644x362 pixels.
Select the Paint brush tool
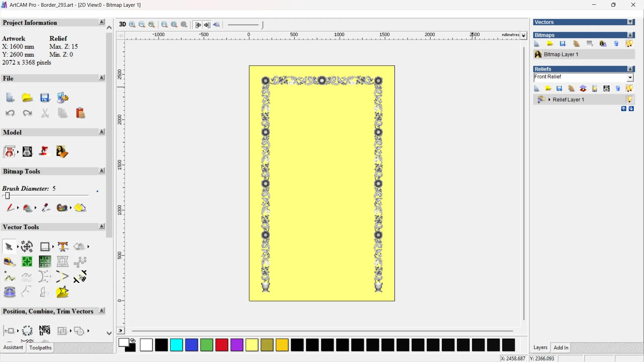(10, 208)
